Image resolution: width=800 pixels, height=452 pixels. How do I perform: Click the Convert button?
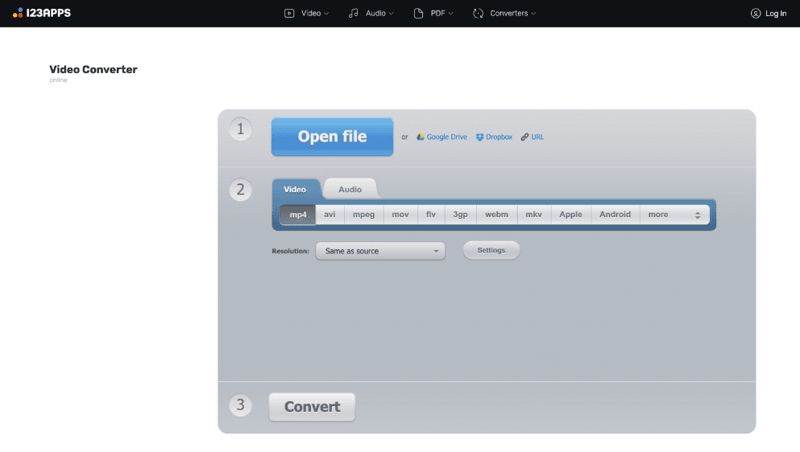[312, 407]
